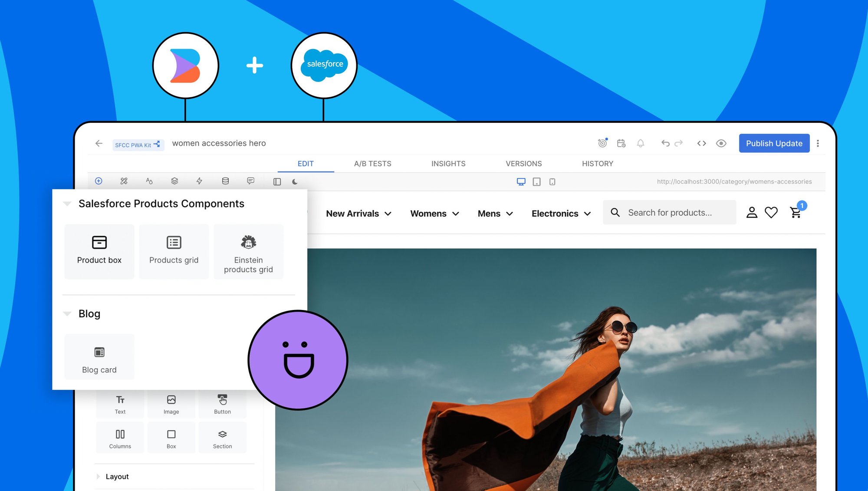868x491 pixels.
Task: Open the user account icon
Action: [752, 212]
